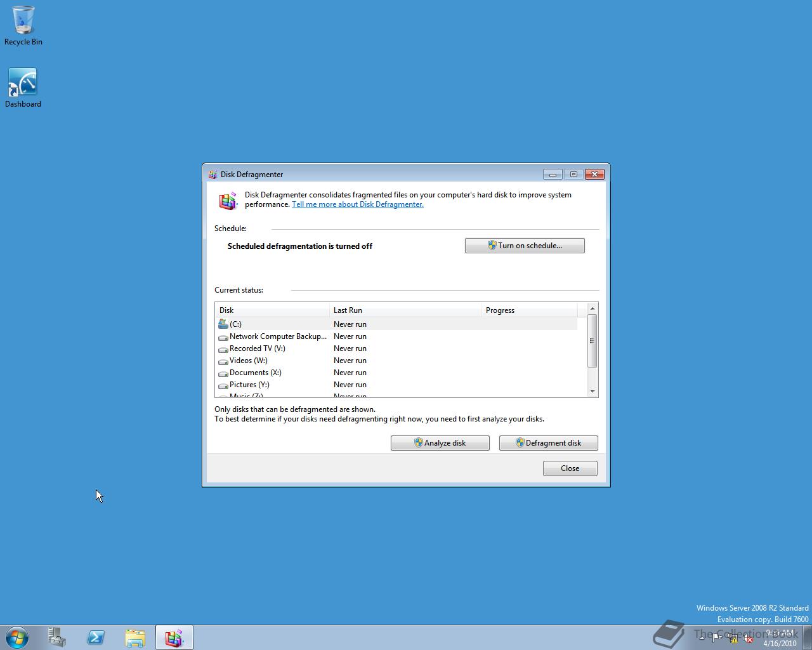Show hidden tray icons arrow
The image size is (812, 650).
point(702,638)
